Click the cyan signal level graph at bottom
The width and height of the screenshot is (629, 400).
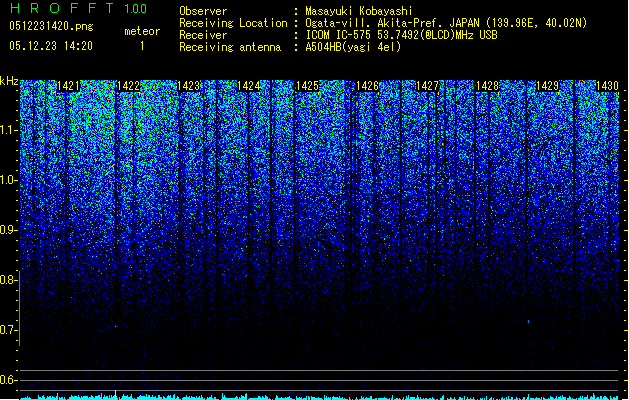pos(319,397)
